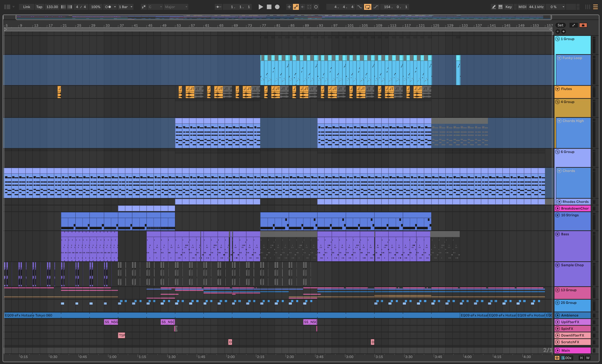
Task: Unfold the Rhodes Chords track
Action: pyautogui.click(x=559, y=202)
